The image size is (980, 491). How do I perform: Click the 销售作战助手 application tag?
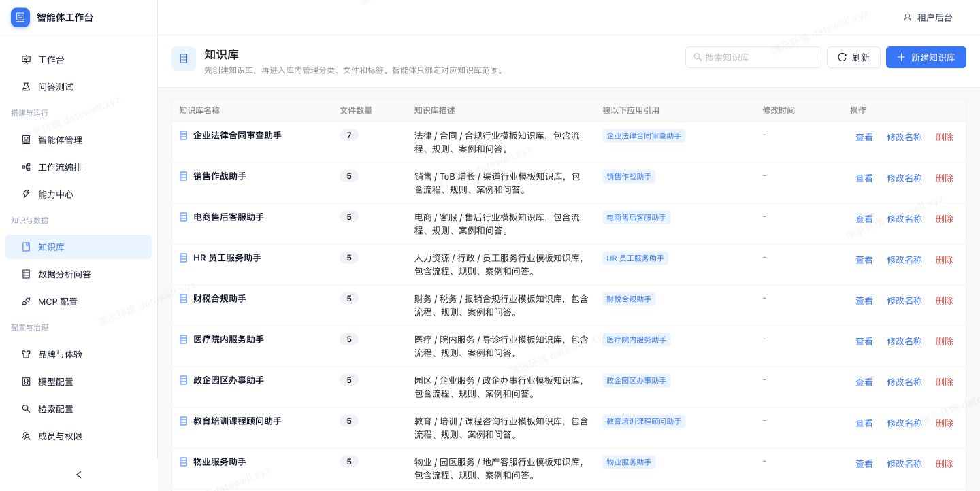[x=629, y=177]
